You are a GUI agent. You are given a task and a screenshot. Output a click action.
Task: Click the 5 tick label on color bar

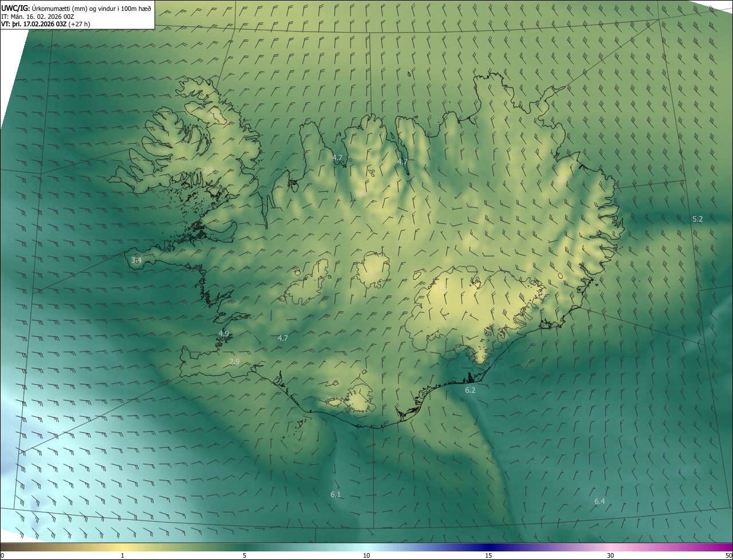245,555
